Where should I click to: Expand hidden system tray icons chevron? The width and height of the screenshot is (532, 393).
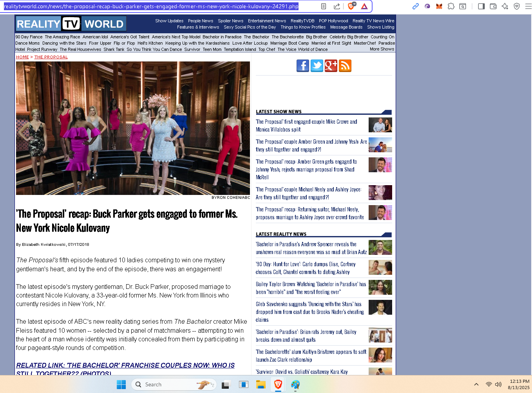(x=476, y=384)
